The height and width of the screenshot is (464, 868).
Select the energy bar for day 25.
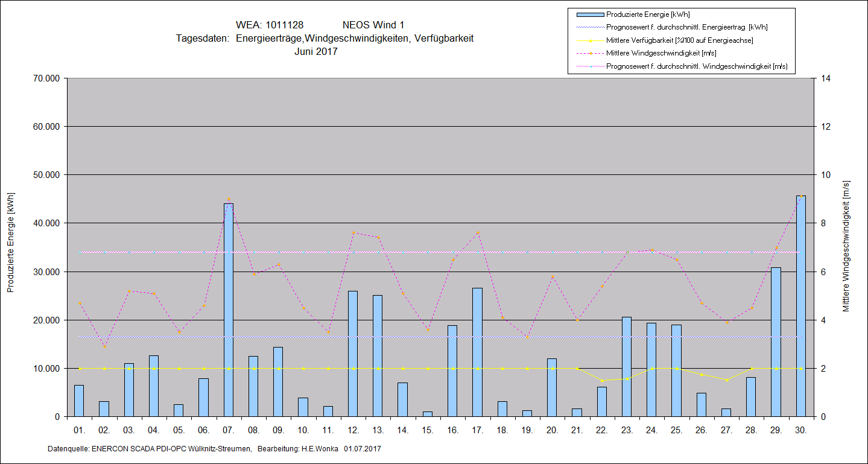click(676, 370)
